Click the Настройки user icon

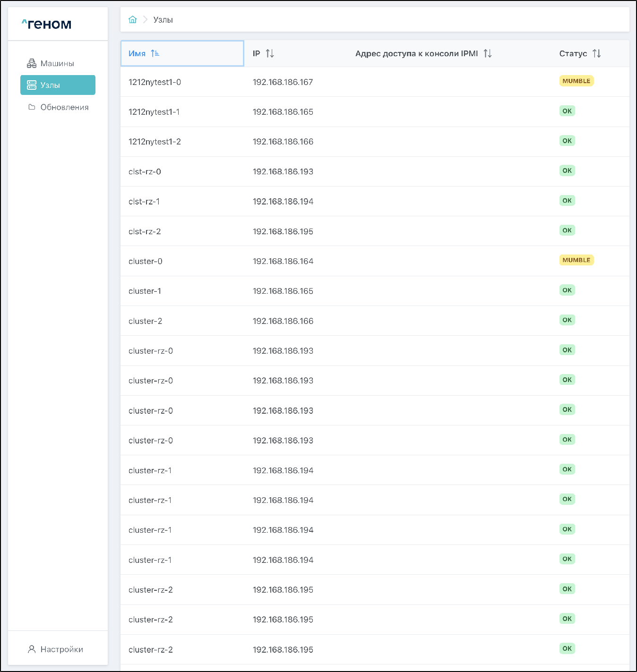[32, 649]
